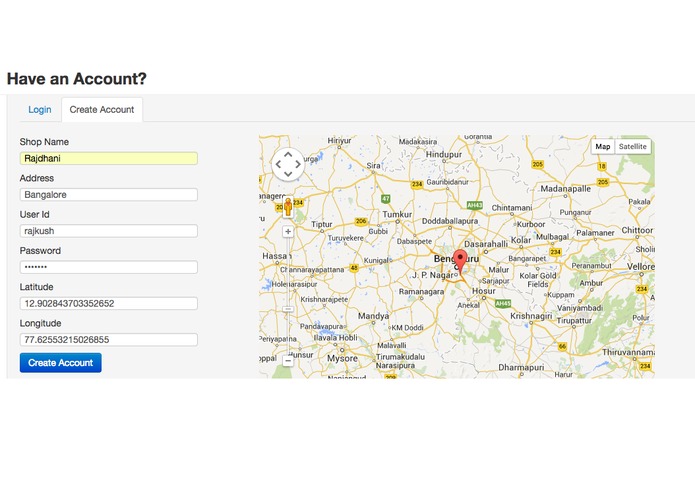Image resolution: width=695 pixels, height=494 pixels.
Task: Click the Dharmapuri label on the map
Action: (521, 368)
